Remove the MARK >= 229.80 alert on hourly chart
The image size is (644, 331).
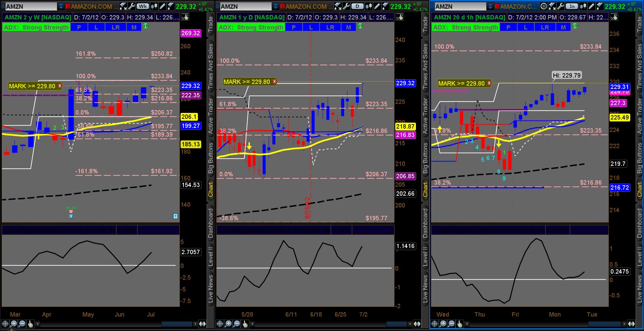point(489,83)
